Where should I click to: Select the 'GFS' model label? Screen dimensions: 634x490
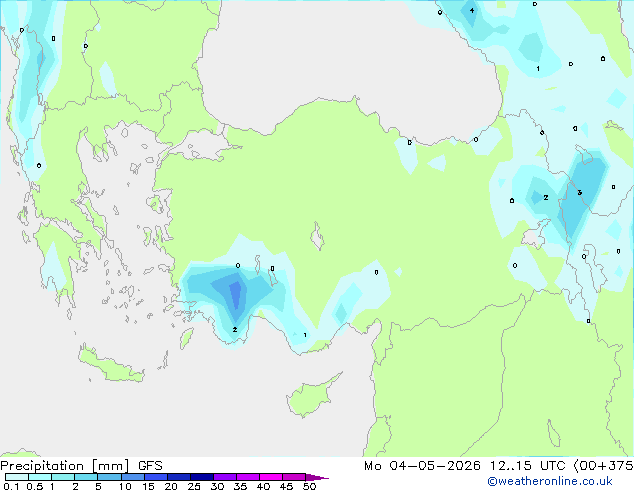point(150,466)
